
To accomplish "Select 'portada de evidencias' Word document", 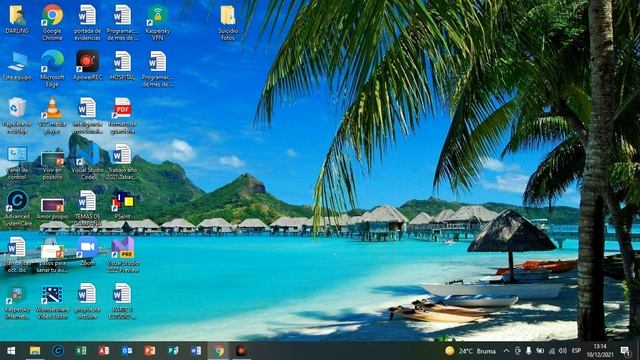I will (87, 22).
